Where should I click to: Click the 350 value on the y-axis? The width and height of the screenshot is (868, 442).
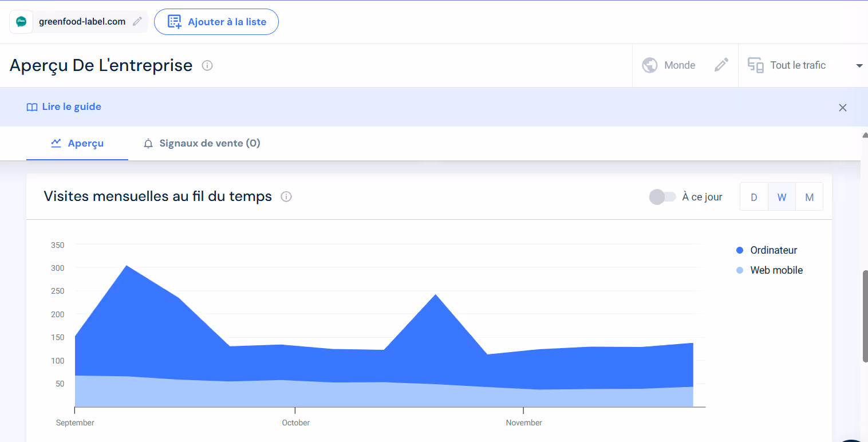57,245
